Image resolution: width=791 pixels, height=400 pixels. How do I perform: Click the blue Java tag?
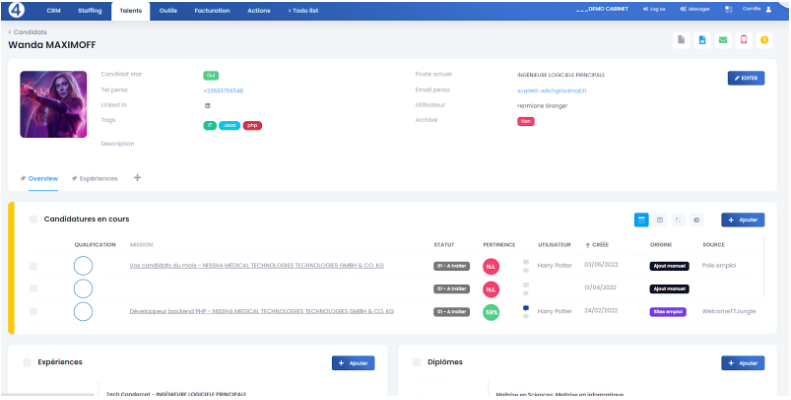coord(230,125)
